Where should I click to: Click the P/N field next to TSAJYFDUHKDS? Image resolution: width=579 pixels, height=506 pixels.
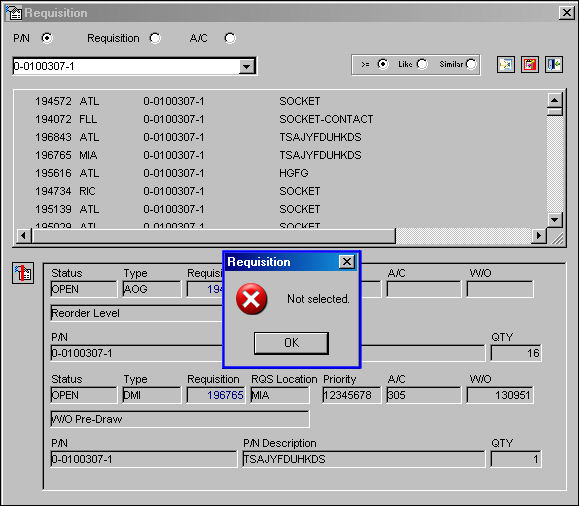click(144, 459)
